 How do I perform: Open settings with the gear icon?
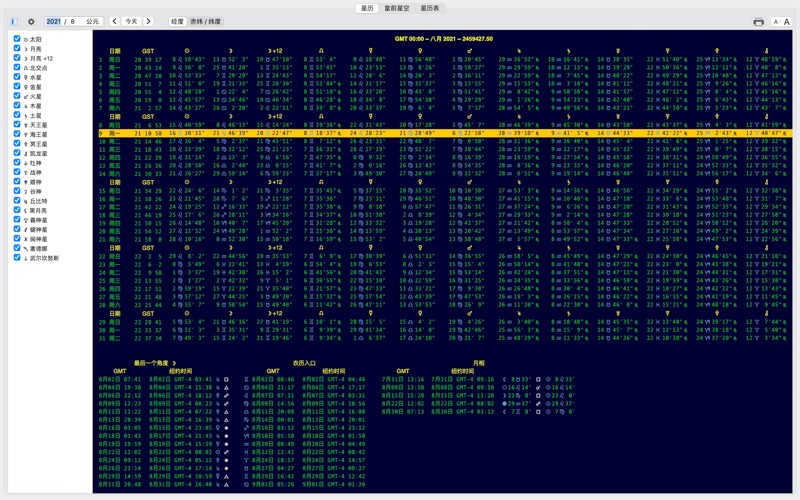point(31,21)
